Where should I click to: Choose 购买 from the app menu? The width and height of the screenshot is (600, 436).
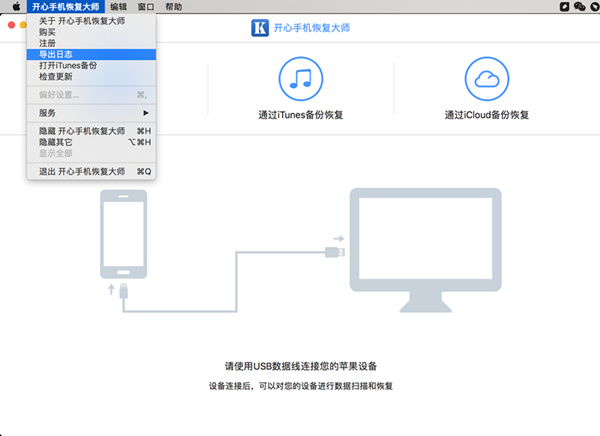pyautogui.click(x=91, y=32)
